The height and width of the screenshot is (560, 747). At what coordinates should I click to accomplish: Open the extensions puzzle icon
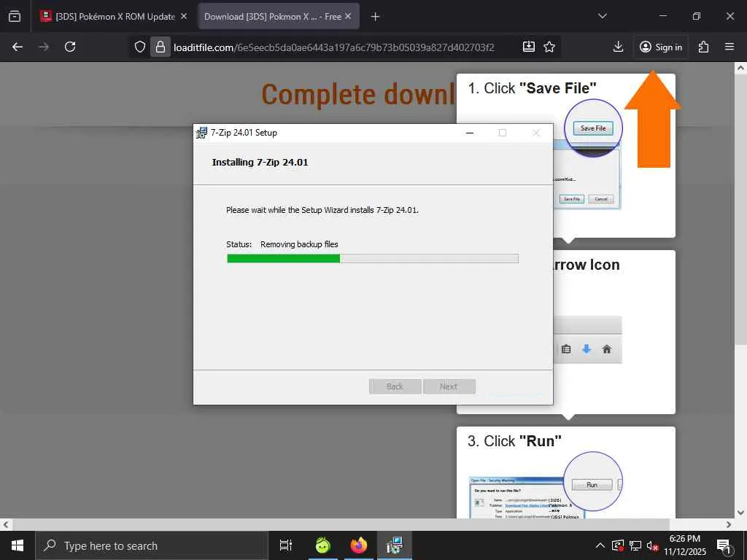703,47
